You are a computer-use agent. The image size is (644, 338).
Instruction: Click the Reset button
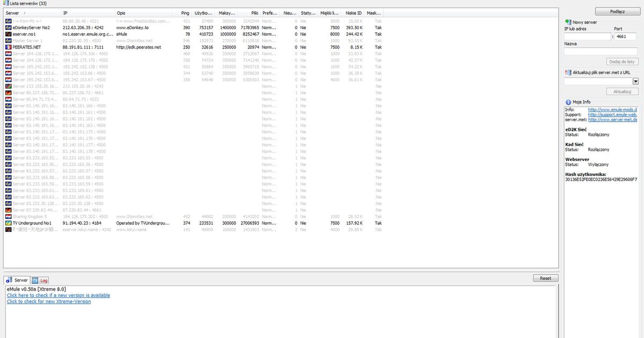(545, 277)
